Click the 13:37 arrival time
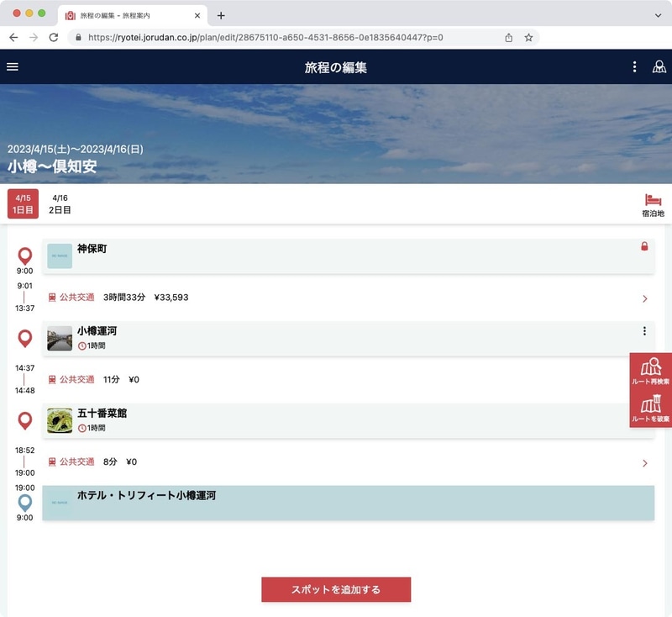The height and width of the screenshot is (617, 672). point(25,308)
